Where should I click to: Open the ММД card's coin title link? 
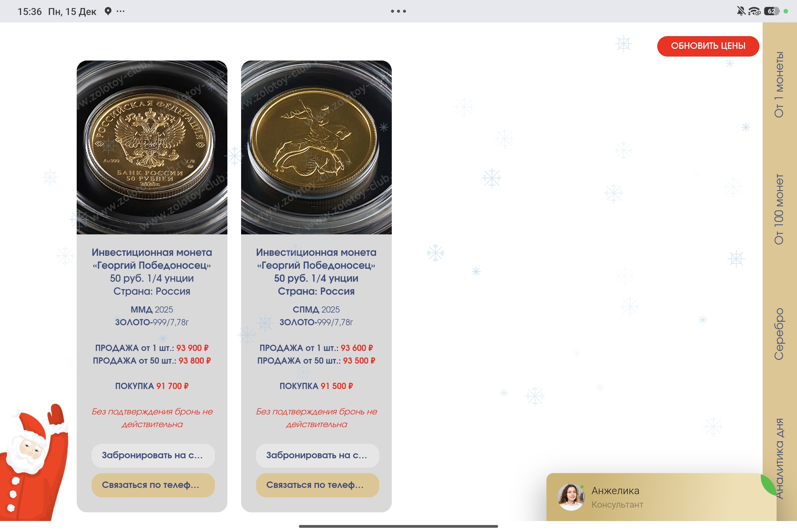click(x=152, y=272)
